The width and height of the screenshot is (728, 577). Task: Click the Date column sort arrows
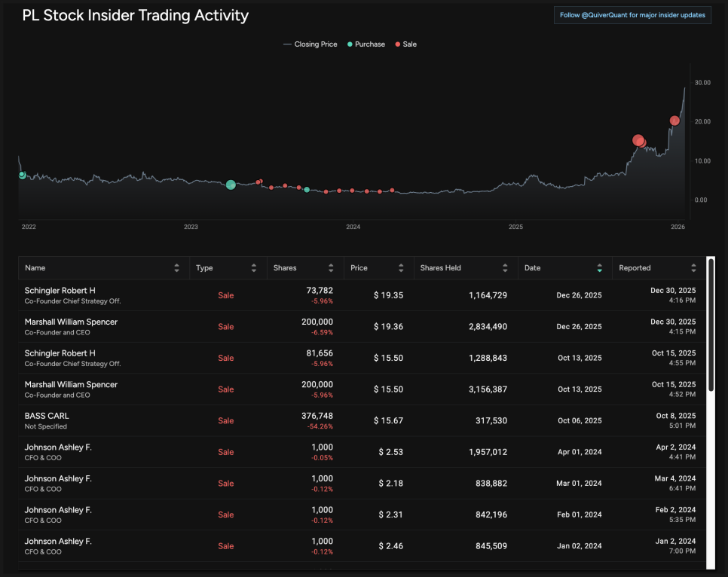click(599, 268)
